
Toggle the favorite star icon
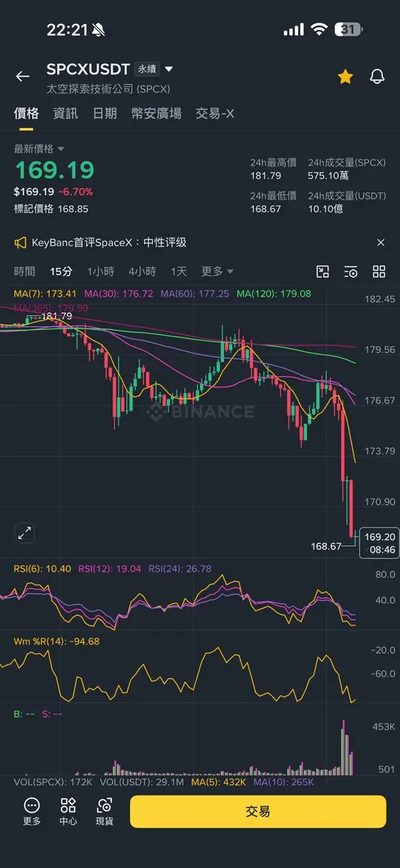(x=345, y=77)
